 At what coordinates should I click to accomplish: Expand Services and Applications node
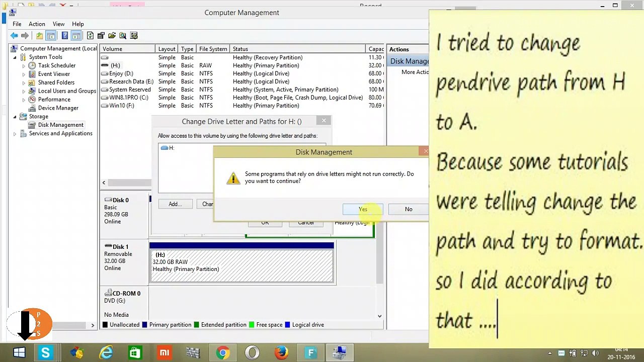coord(15,134)
